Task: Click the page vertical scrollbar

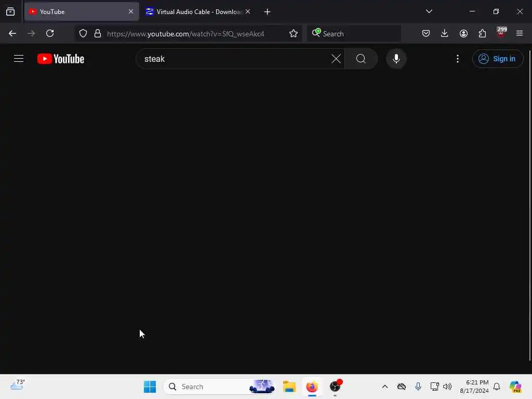Action: [x=529, y=206]
